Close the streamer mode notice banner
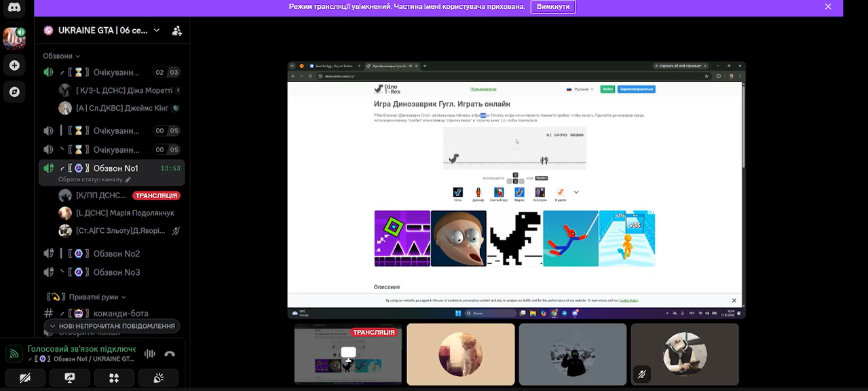This screenshot has height=391, width=868. (828, 7)
